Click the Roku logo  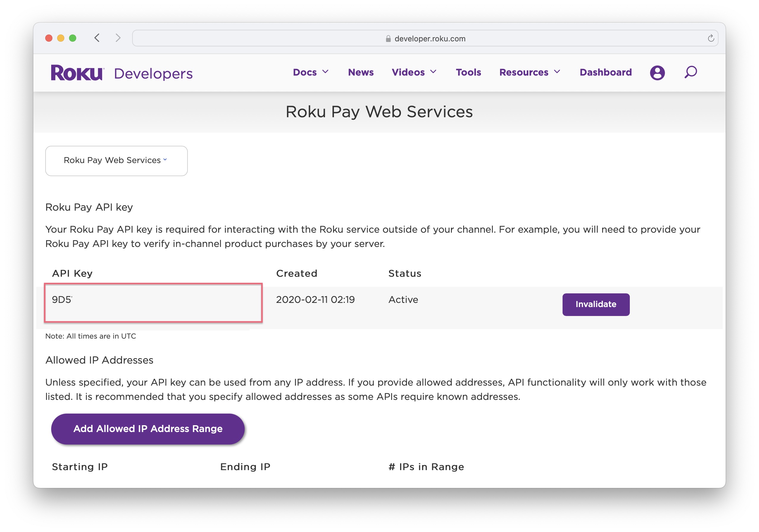click(77, 72)
